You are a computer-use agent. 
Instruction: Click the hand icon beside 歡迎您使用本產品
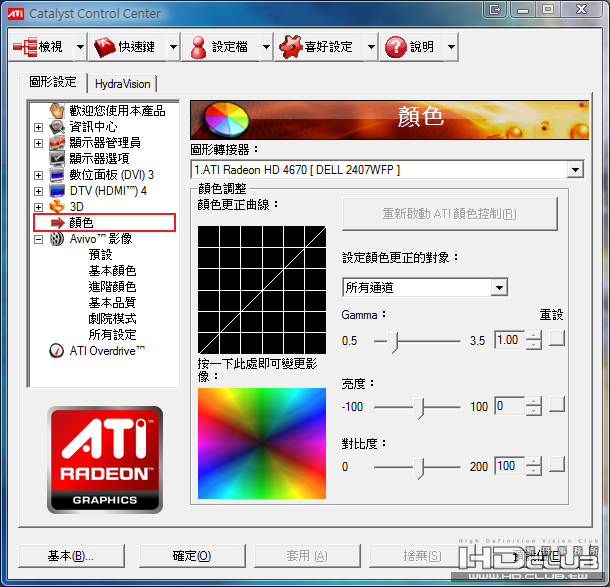click(x=57, y=111)
